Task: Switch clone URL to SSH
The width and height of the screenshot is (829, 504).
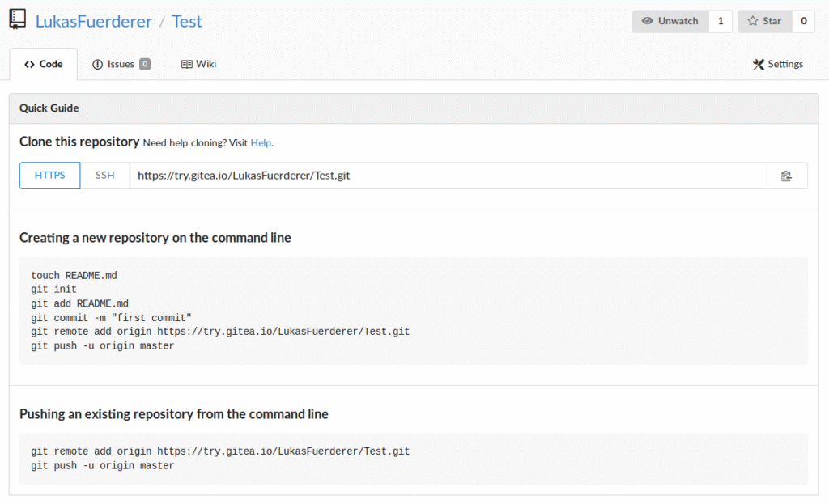Action: [x=105, y=176]
